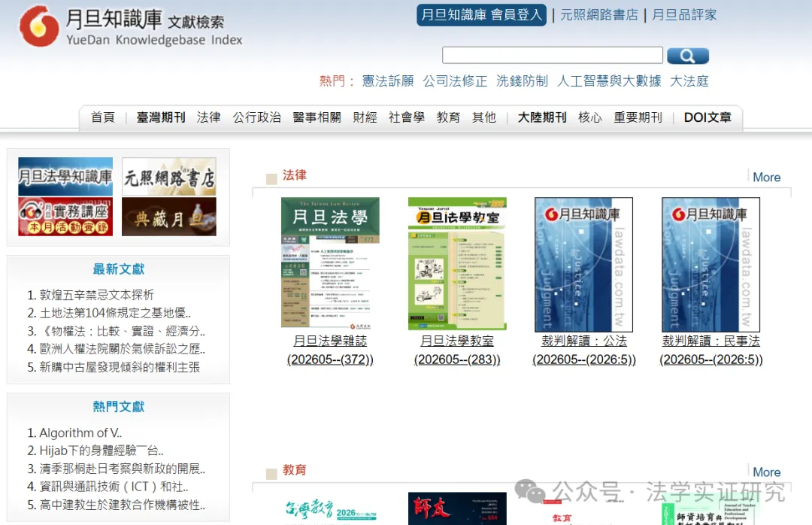The image size is (812, 525).
Task: Select 臺灣期刊 in navigation bar
Action: point(161,117)
